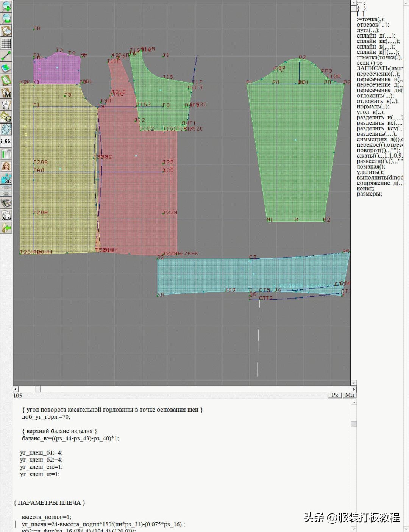Select 'размеры;' in operator list
Screen dimensions: 409x532
(369, 194)
